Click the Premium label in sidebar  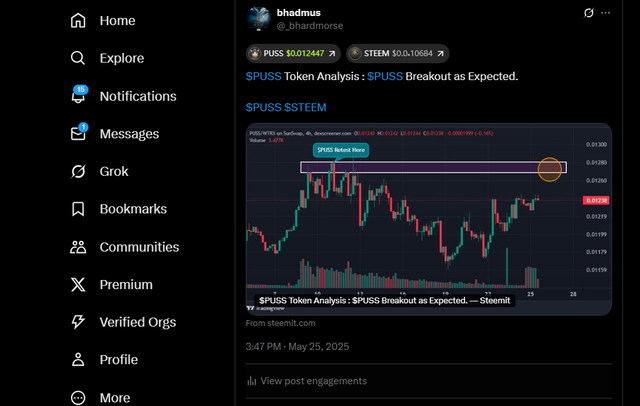(x=126, y=284)
